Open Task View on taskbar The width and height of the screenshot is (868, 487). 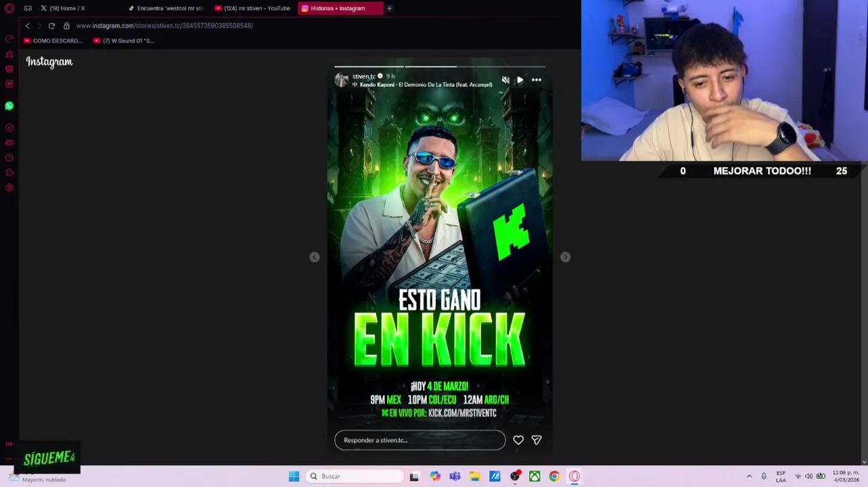(x=414, y=476)
